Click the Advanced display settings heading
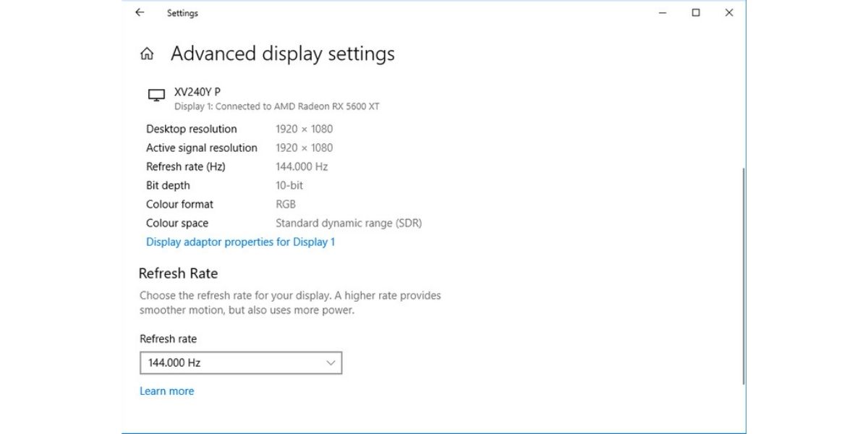Image resolution: width=868 pixels, height=434 pixels. [x=282, y=54]
